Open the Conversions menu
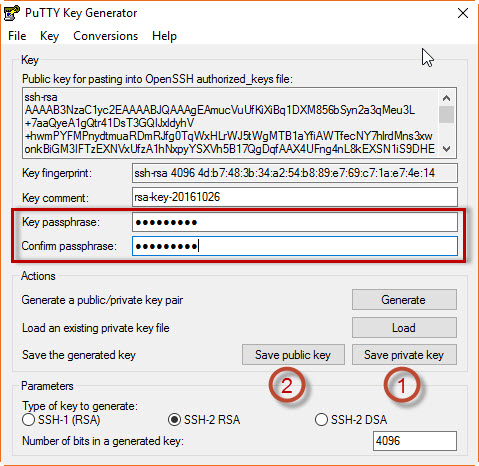 click(x=105, y=36)
